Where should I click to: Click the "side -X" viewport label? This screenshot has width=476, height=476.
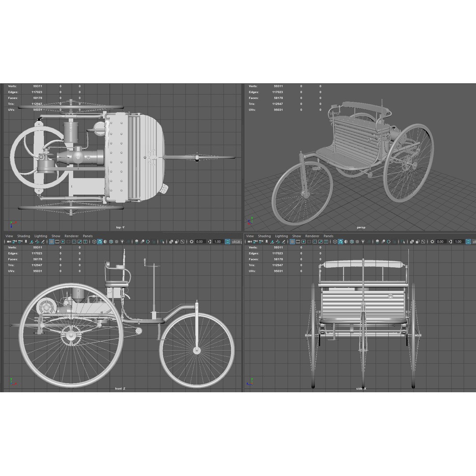[361, 389]
